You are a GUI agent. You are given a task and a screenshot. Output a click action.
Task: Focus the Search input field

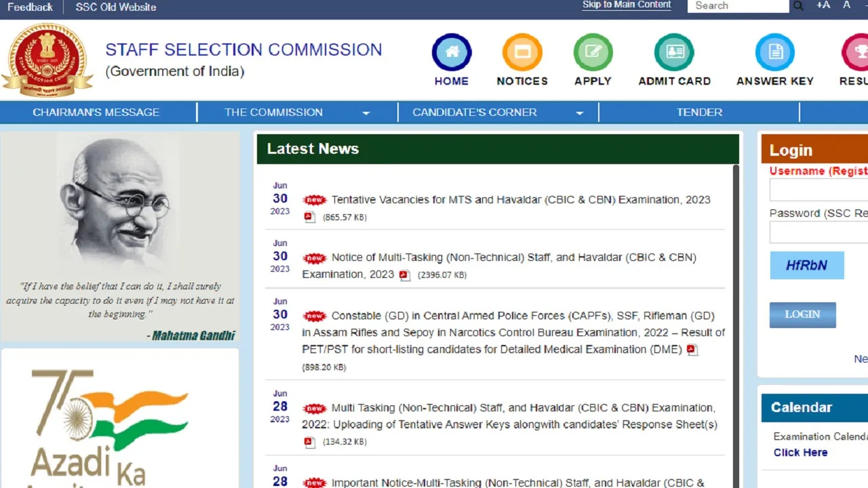(738, 5)
